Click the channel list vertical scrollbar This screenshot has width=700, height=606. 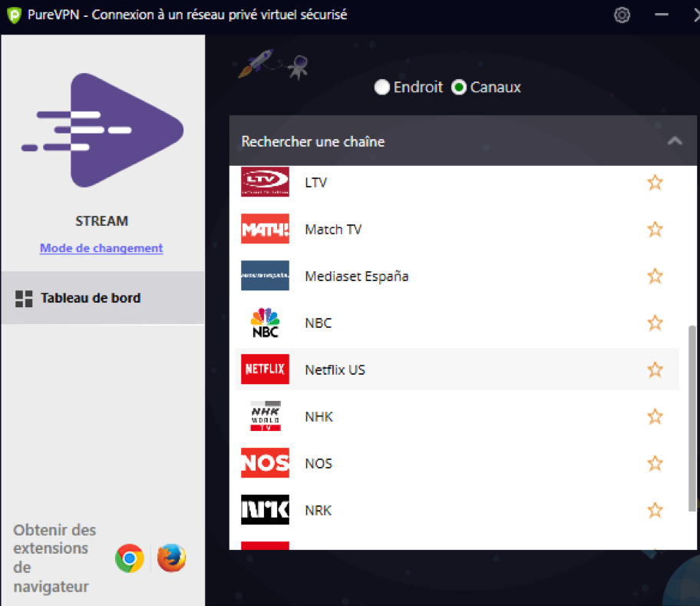[x=692, y=418]
